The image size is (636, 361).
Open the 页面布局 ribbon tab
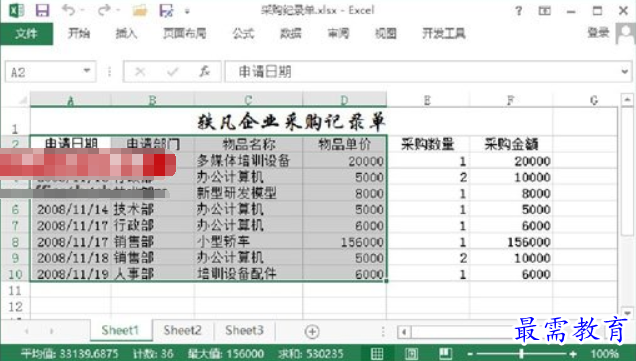(x=185, y=33)
